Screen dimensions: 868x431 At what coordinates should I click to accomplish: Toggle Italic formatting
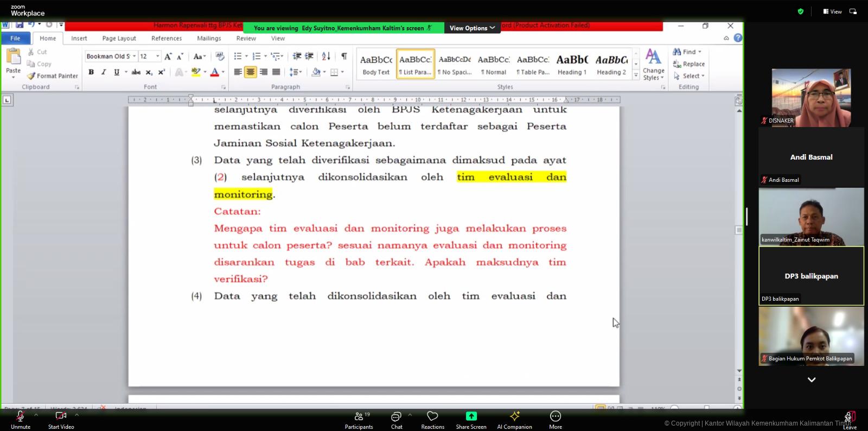tap(104, 72)
